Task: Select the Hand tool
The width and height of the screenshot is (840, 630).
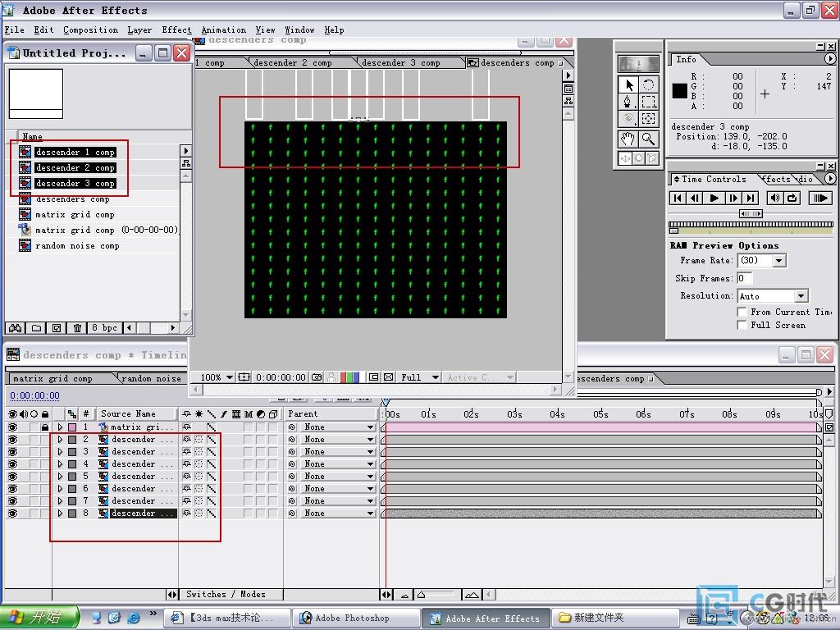Action: click(x=628, y=139)
